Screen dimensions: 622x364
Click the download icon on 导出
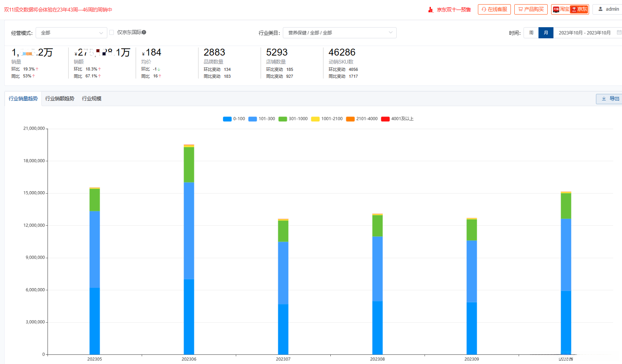point(604,98)
